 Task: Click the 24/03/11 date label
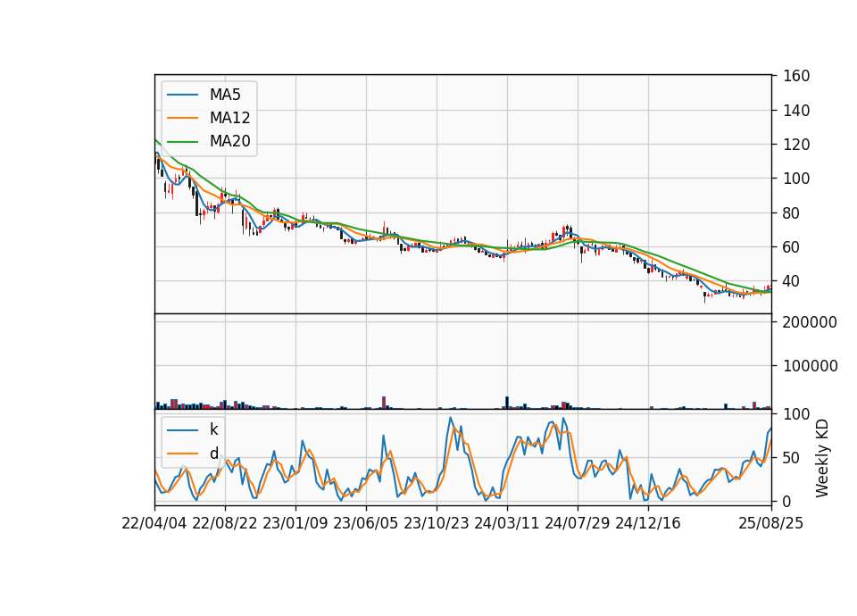[507, 524]
